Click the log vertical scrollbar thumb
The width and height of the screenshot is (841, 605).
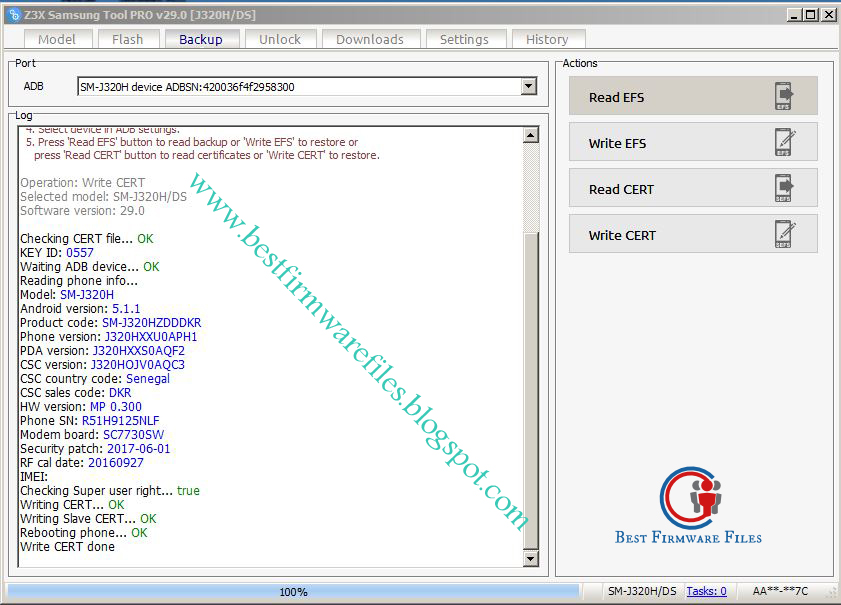[x=530, y=390]
